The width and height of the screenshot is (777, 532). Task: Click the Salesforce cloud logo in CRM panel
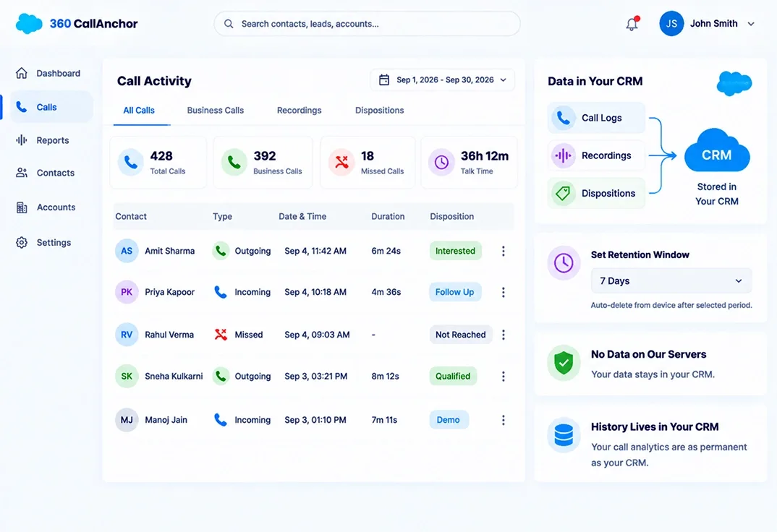pyautogui.click(x=734, y=82)
